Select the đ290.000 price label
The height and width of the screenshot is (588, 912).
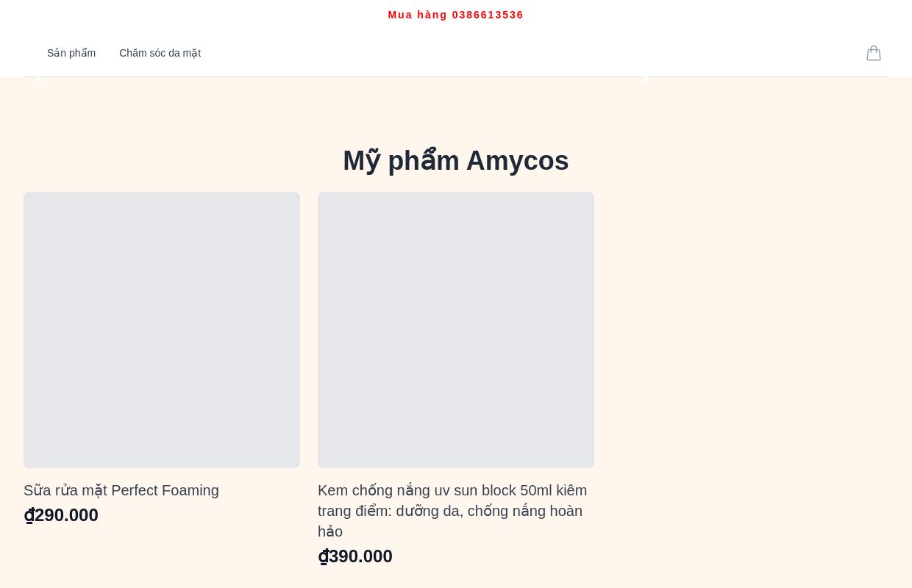point(61,514)
